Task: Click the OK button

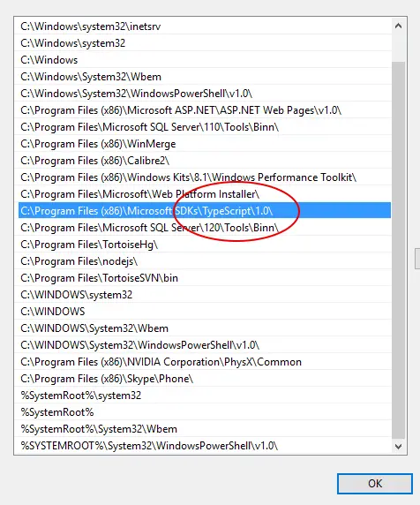Action: click(375, 484)
